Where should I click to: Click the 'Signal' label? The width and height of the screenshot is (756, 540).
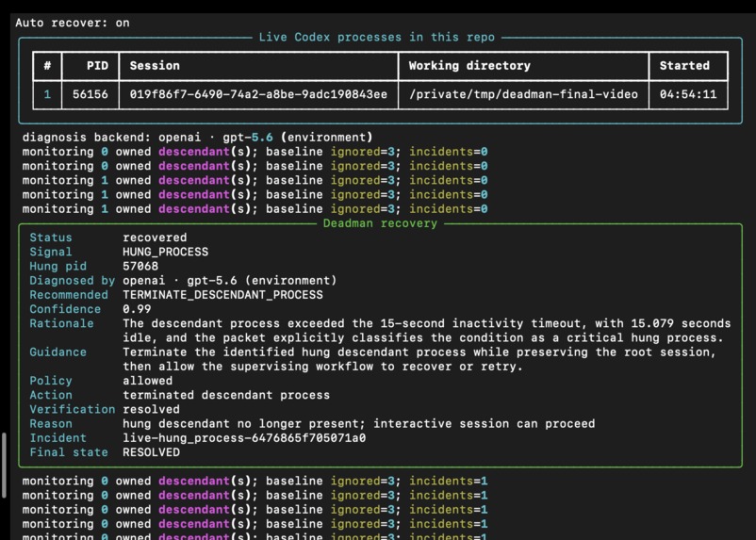tap(51, 252)
